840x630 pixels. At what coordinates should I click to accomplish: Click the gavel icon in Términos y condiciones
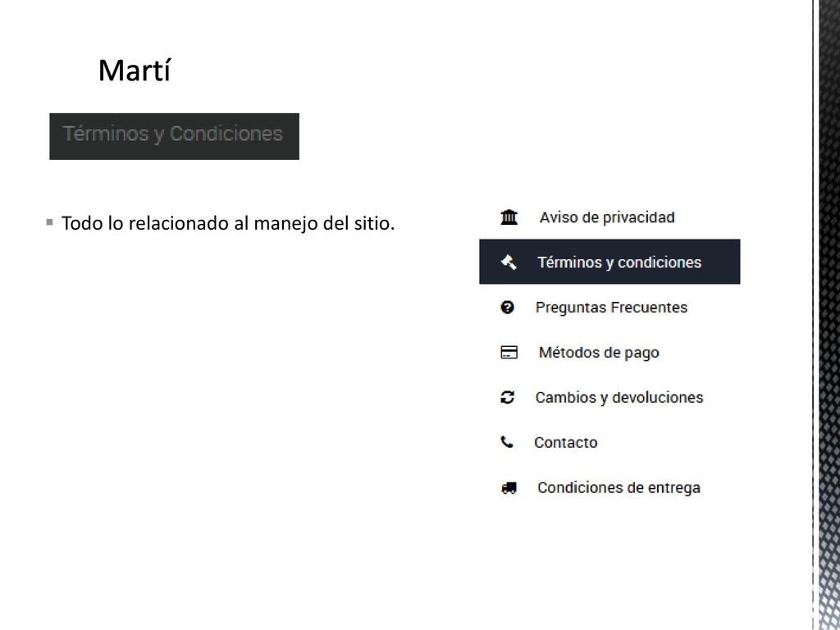click(x=509, y=262)
